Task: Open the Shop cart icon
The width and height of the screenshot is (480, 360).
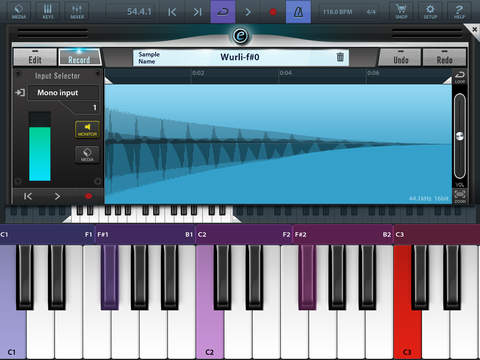Action: point(401,11)
